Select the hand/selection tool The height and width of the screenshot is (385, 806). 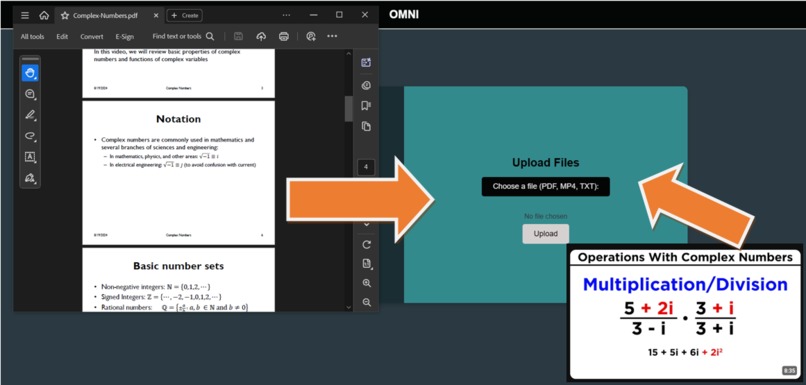pyautogui.click(x=30, y=73)
